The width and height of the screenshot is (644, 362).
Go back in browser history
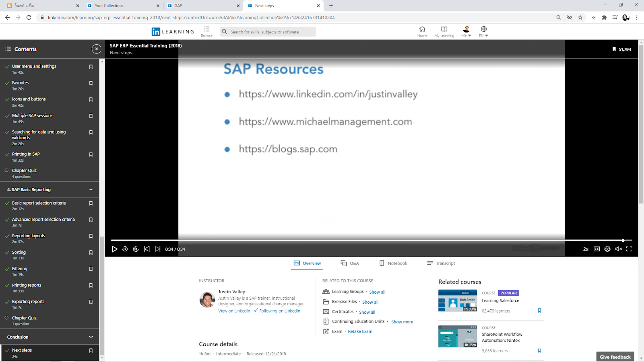(x=7, y=17)
